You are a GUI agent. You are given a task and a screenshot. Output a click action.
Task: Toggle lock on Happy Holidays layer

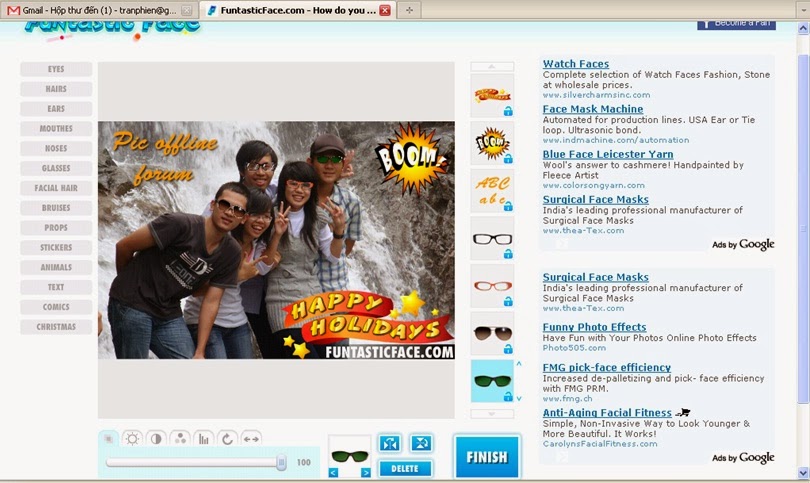[x=508, y=111]
